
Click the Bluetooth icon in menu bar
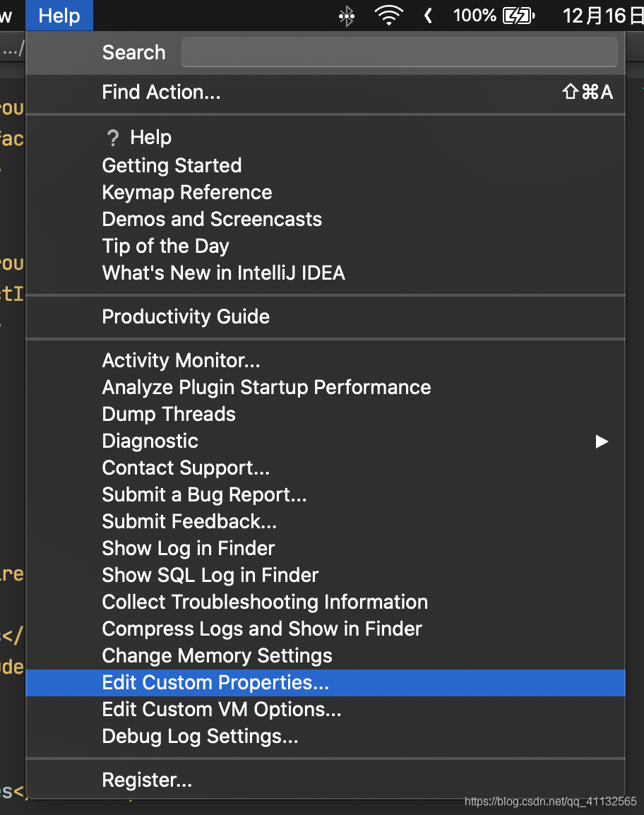(x=346, y=16)
